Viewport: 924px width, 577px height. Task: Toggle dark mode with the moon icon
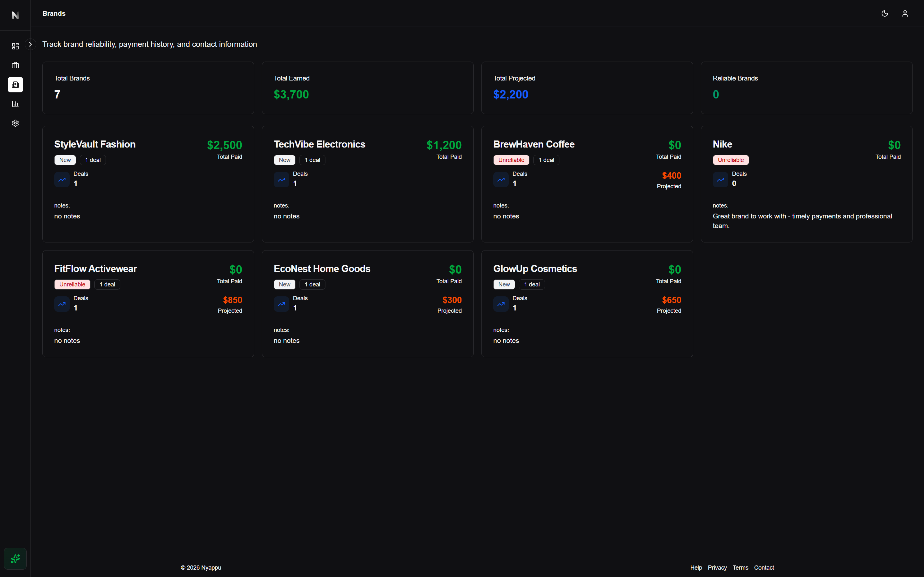pyautogui.click(x=885, y=13)
